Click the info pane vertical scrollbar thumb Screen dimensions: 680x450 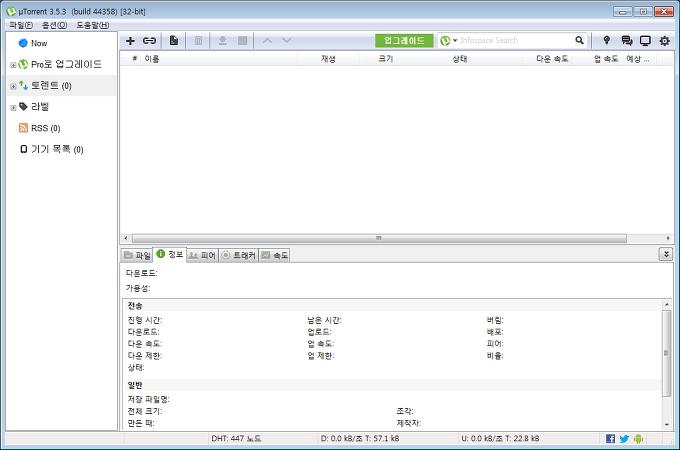click(x=667, y=353)
